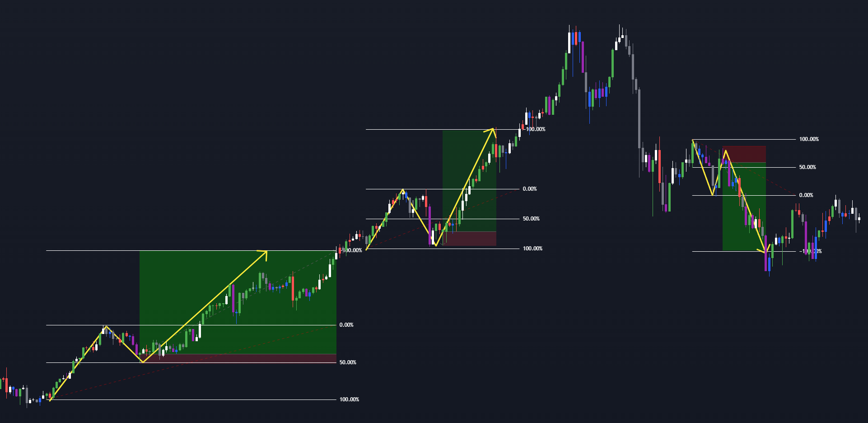Select the rightmost retracement's 0.00% label

[806, 195]
